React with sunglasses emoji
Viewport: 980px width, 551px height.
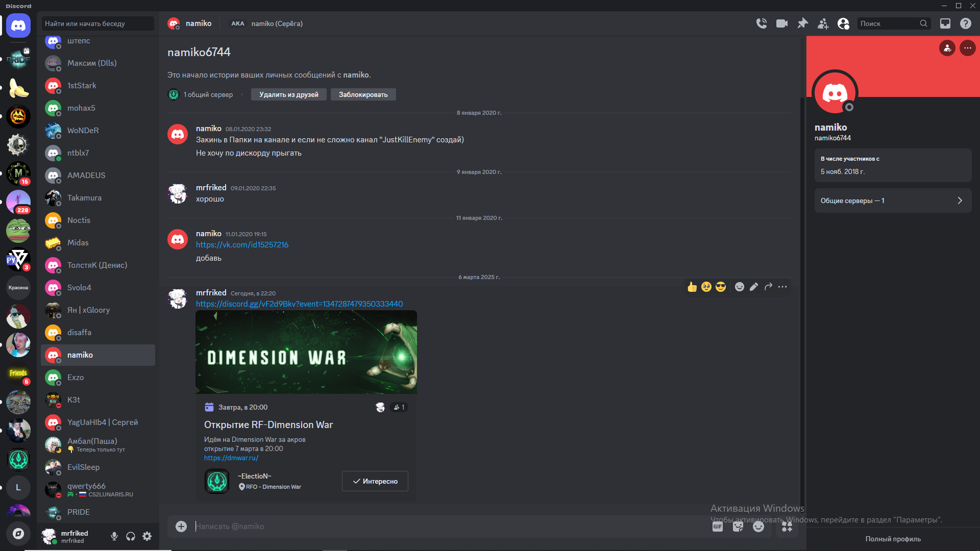pyautogui.click(x=721, y=287)
